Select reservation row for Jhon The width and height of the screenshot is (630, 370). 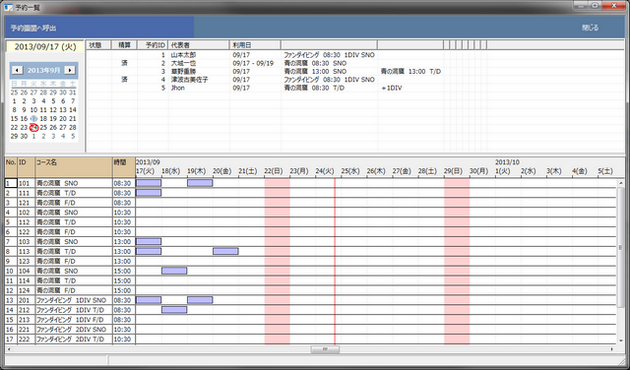[x=265, y=88]
